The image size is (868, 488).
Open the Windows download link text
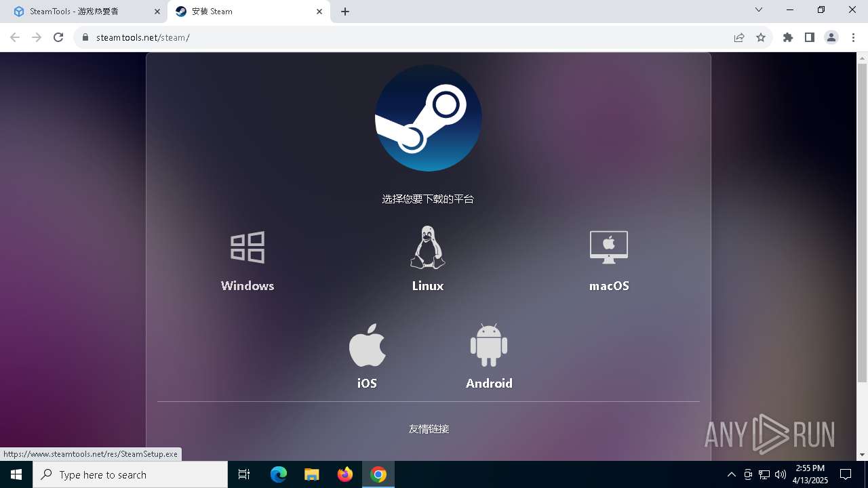(x=248, y=286)
